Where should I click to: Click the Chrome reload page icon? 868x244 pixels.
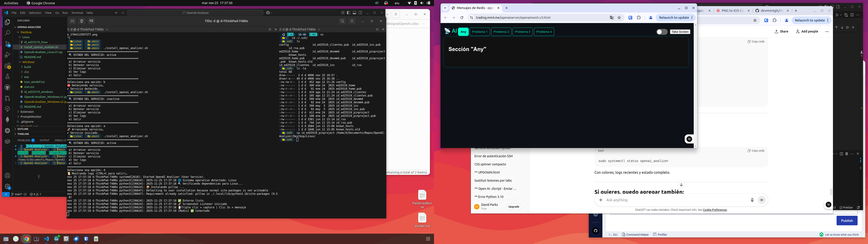pos(462,18)
